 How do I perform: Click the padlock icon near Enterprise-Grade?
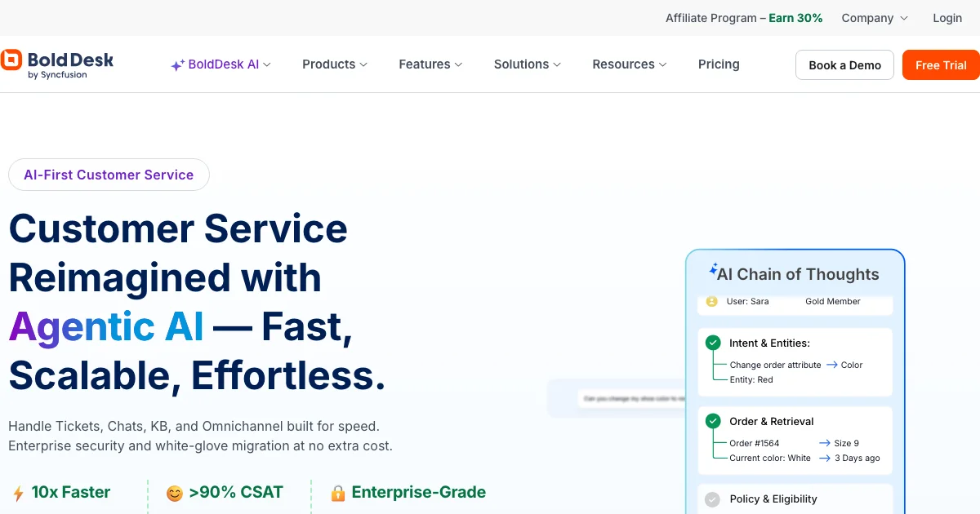(338, 493)
